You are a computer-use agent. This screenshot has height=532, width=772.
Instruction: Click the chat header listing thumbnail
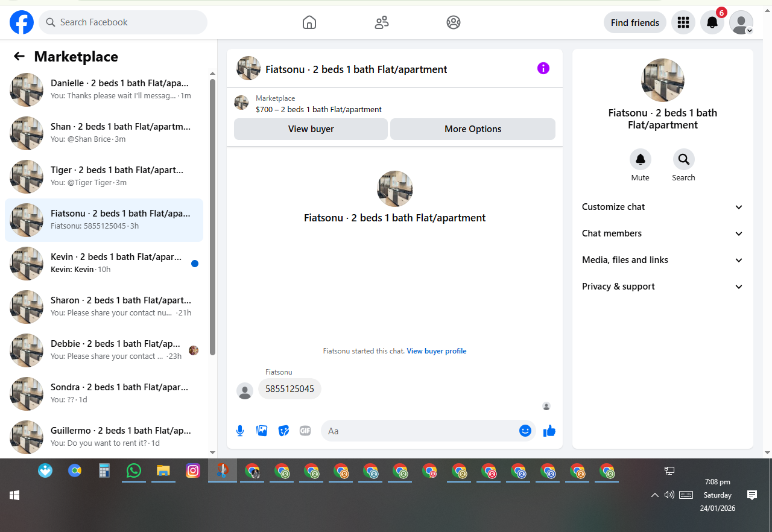(248, 68)
